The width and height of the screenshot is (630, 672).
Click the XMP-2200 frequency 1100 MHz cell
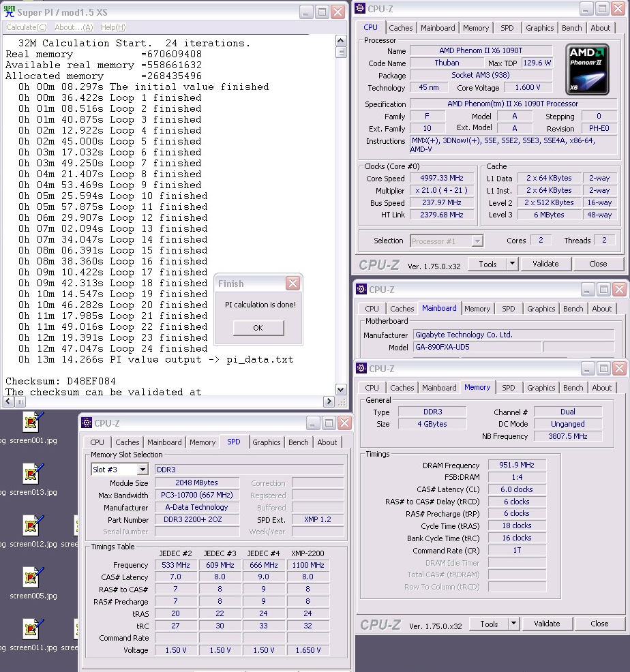pos(308,565)
